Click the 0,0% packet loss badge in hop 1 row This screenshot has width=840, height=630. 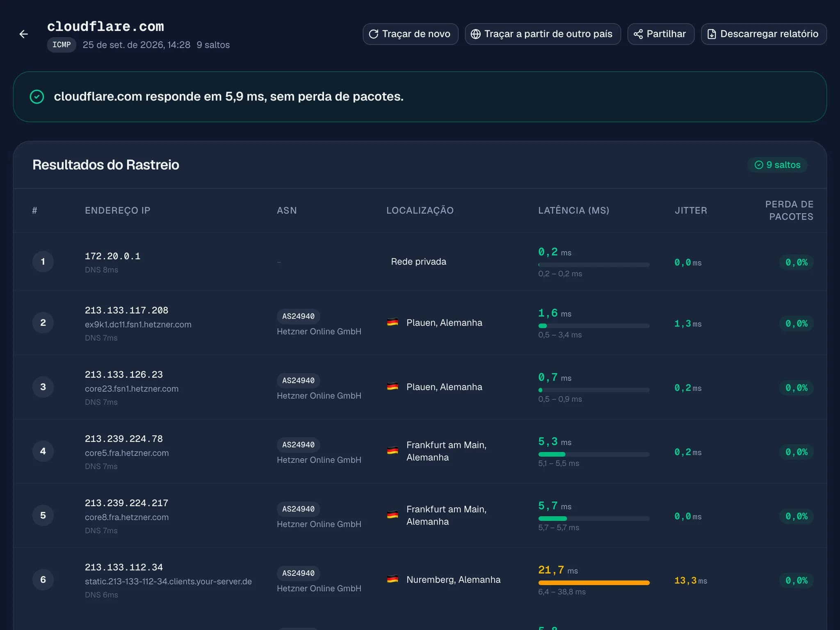(x=796, y=262)
